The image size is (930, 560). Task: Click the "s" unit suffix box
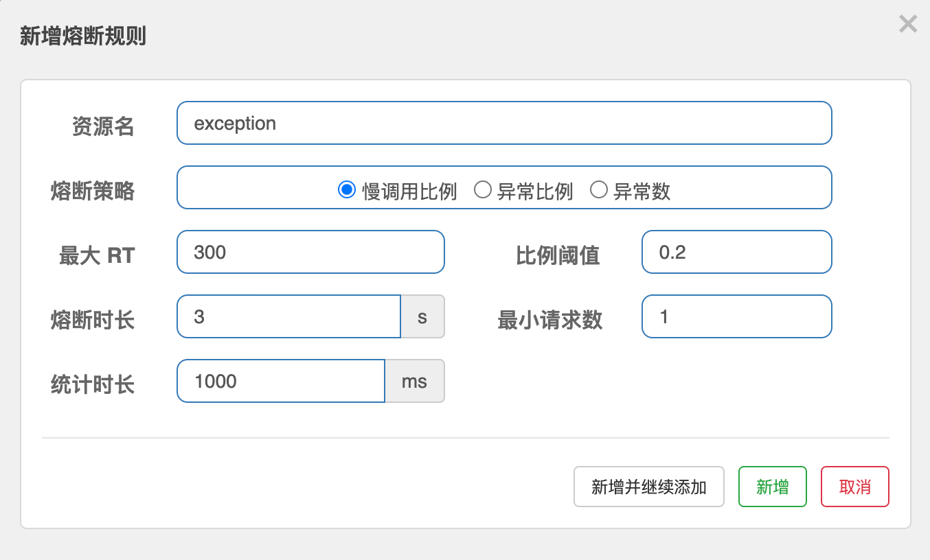click(x=422, y=317)
